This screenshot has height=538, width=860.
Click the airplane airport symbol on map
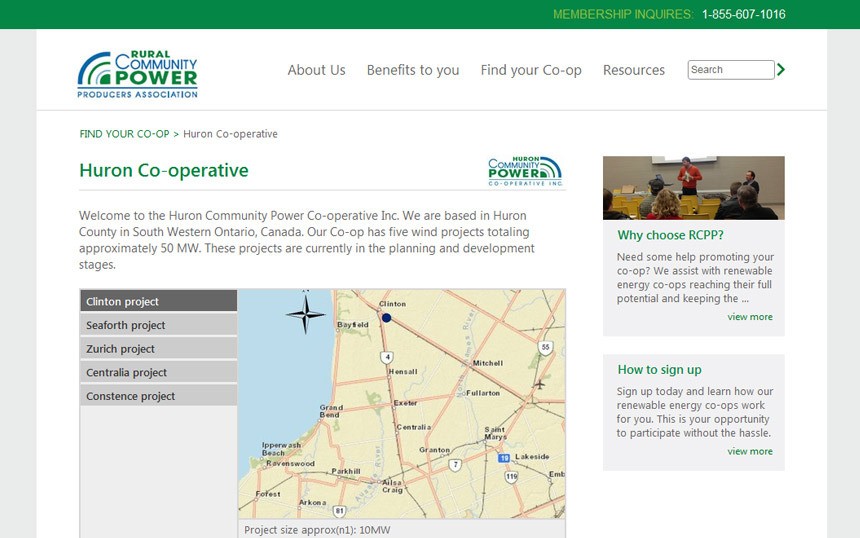click(x=539, y=384)
